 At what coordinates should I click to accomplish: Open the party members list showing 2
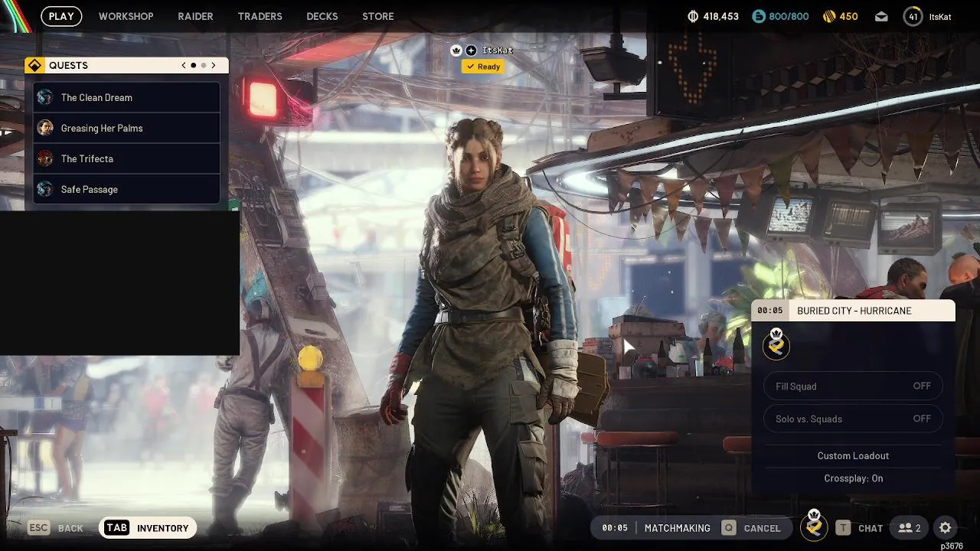[910, 528]
